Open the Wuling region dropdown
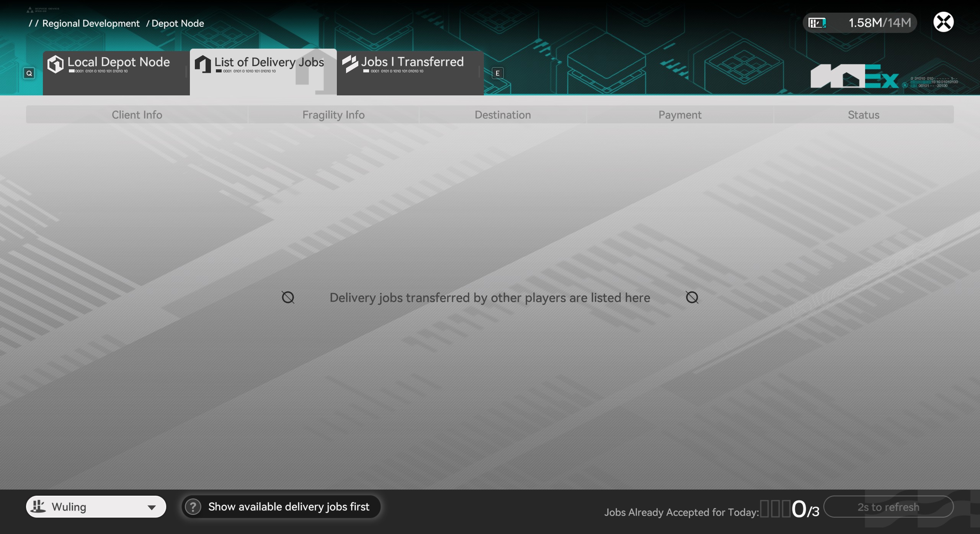The width and height of the screenshot is (980, 534). click(96, 507)
